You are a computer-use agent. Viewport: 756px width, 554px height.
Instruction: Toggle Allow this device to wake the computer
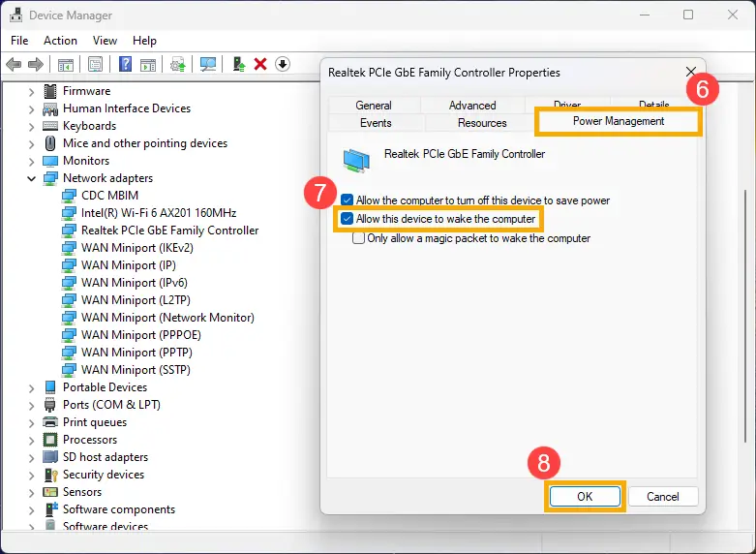(x=347, y=219)
